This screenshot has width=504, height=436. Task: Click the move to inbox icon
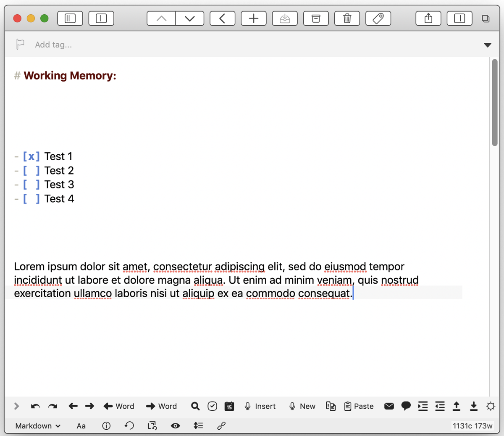[x=285, y=18]
